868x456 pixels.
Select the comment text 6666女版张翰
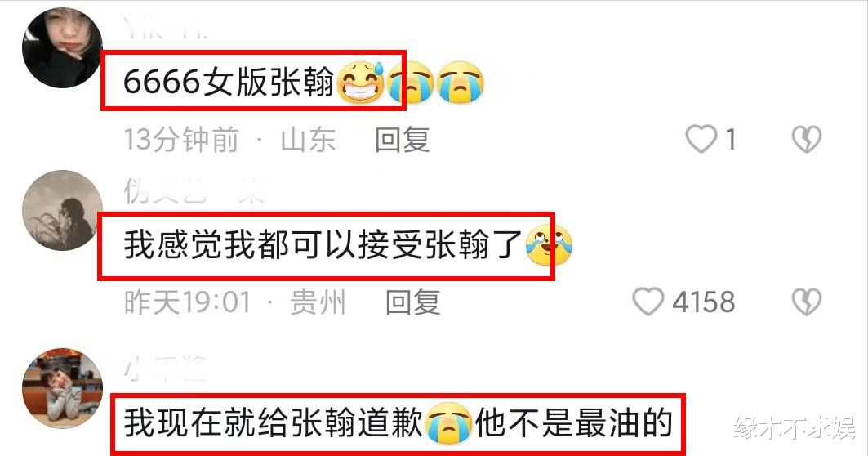(x=229, y=82)
